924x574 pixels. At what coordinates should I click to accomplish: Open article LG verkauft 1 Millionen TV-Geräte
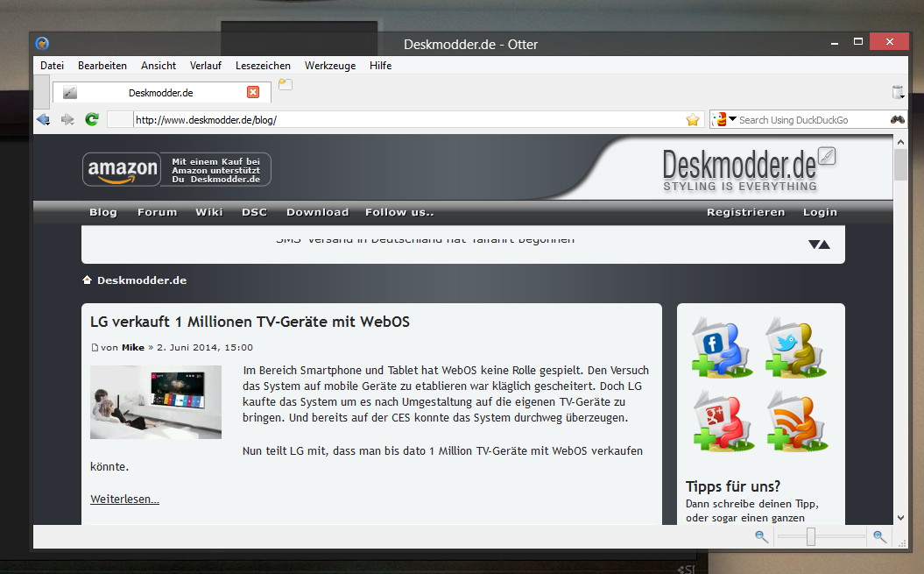250,322
